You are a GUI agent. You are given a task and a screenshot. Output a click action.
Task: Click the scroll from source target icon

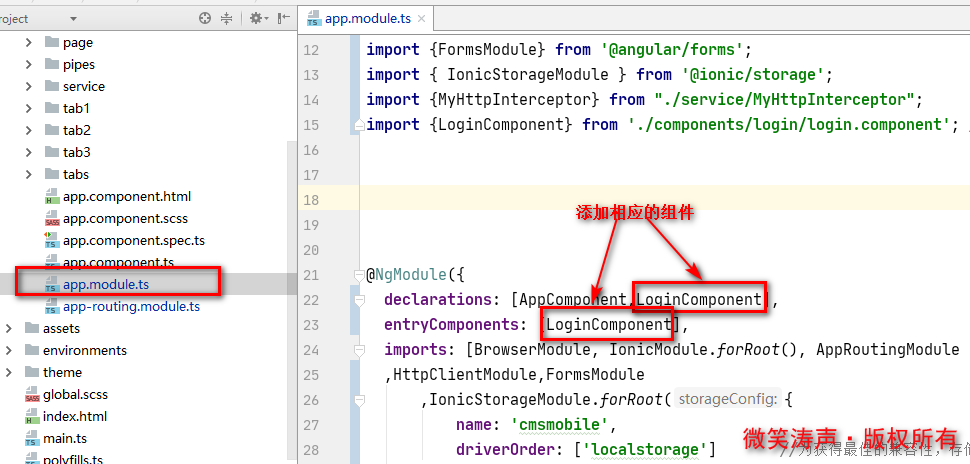205,19
